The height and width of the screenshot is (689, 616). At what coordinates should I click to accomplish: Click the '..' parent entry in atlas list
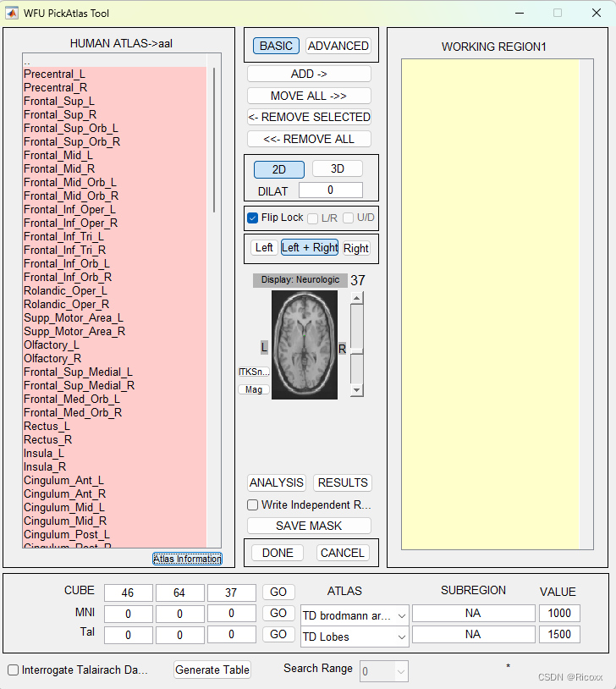point(115,62)
